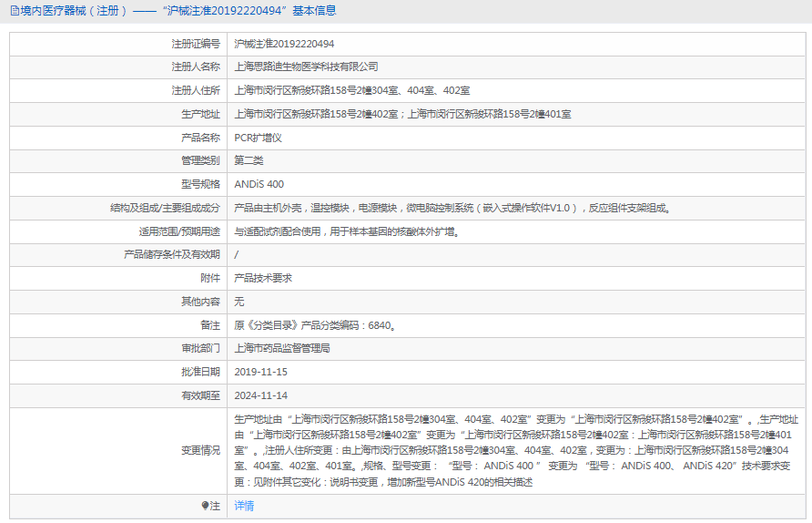
Task: Select the registrant address ending 304室、404室、402室
Action: tap(352, 91)
